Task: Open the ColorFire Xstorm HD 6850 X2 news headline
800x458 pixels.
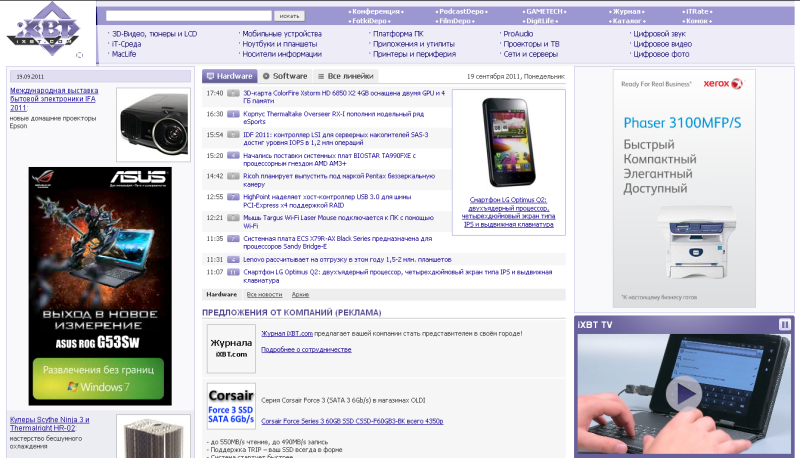Action: tap(344, 97)
